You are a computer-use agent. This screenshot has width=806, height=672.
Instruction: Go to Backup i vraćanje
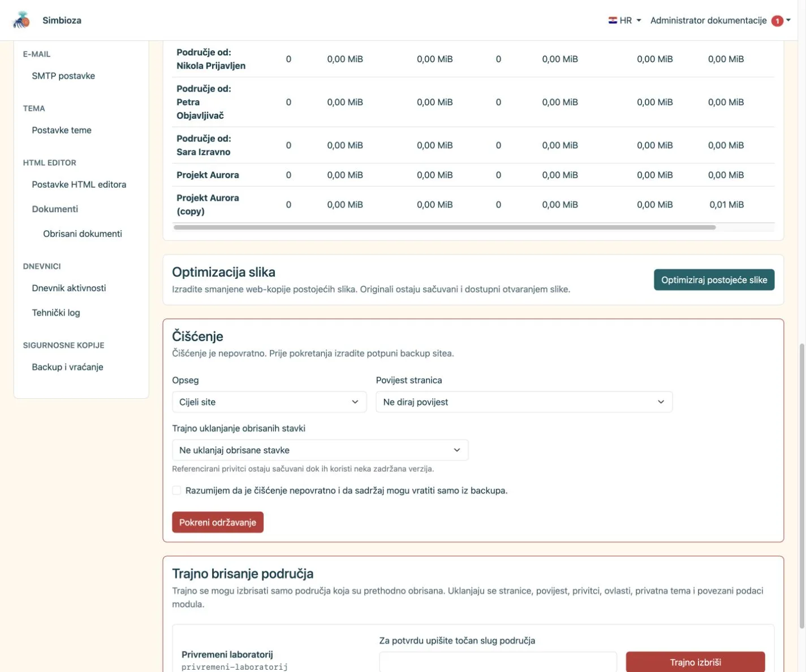67,367
